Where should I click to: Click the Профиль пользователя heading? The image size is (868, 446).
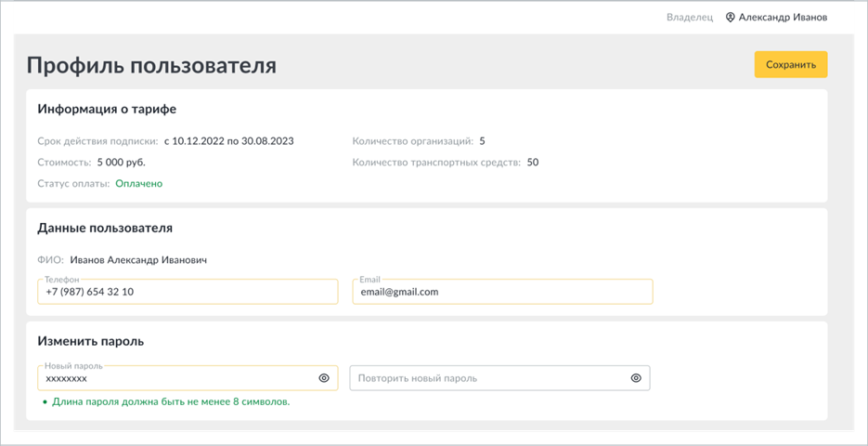tap(151, 65)
